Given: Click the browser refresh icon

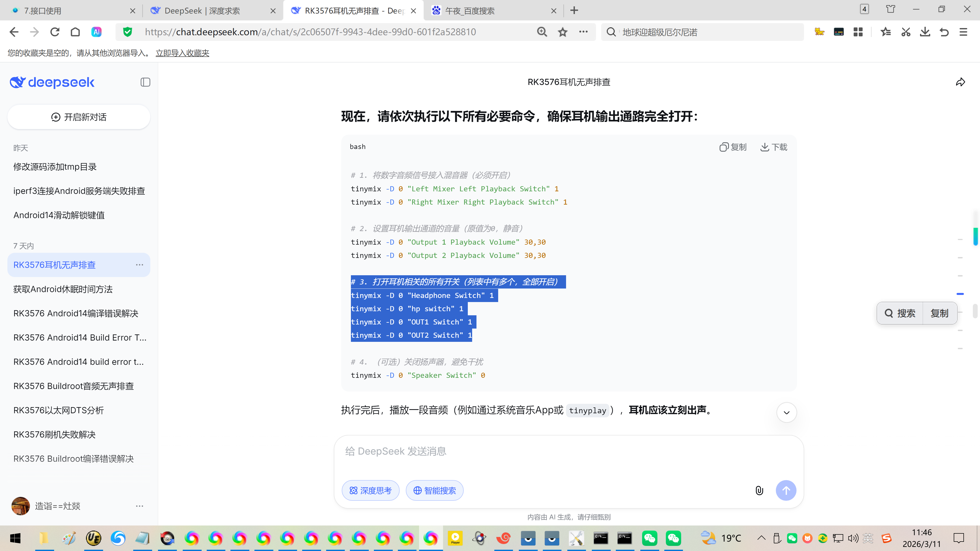Looking at the screenshot, I should point(55,32).
